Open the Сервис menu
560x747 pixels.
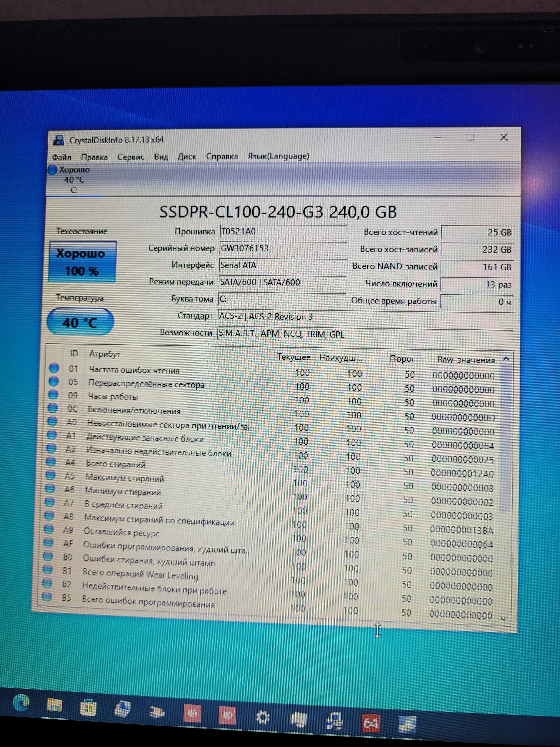point(131,157)
